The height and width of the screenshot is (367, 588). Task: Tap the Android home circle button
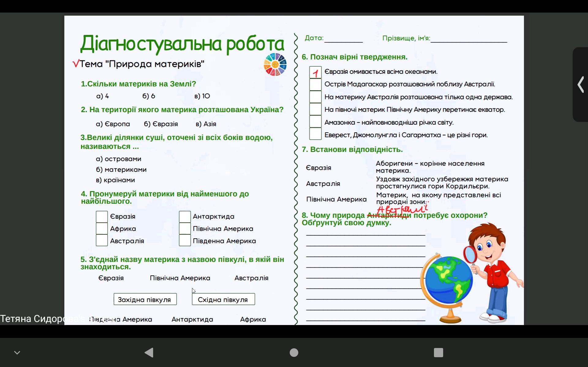(x=294, y=353)
